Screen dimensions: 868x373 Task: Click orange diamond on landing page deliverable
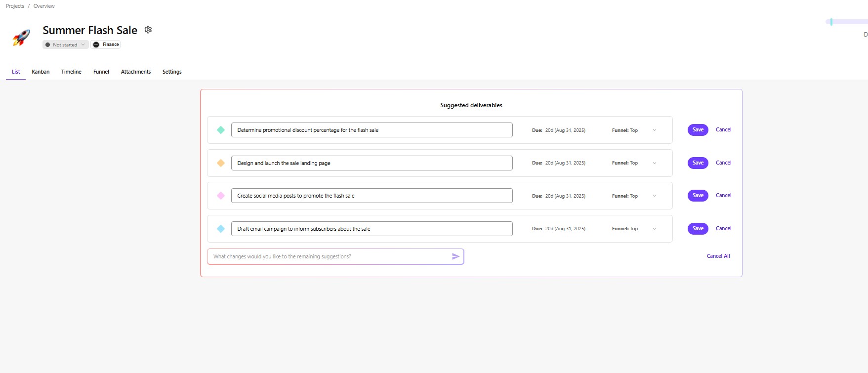coord(221,163)
